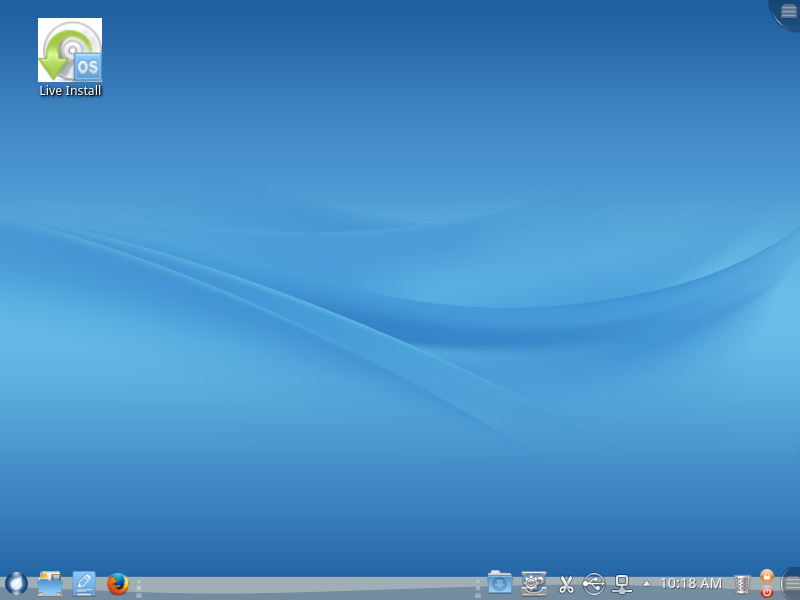The height and width of the screenshot is (600, 800).
Task: Open the network connections tray icon
Action: point(622,583)
